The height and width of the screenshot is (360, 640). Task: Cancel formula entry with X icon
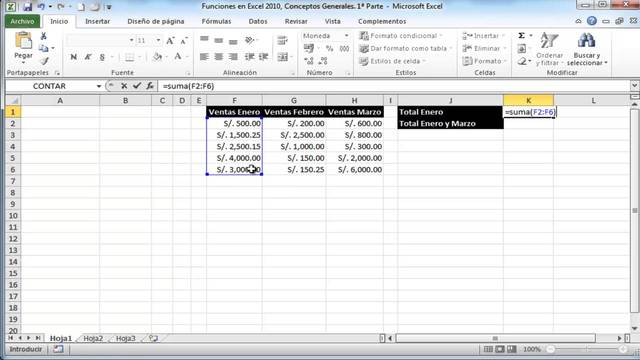[x=124, y=86]
